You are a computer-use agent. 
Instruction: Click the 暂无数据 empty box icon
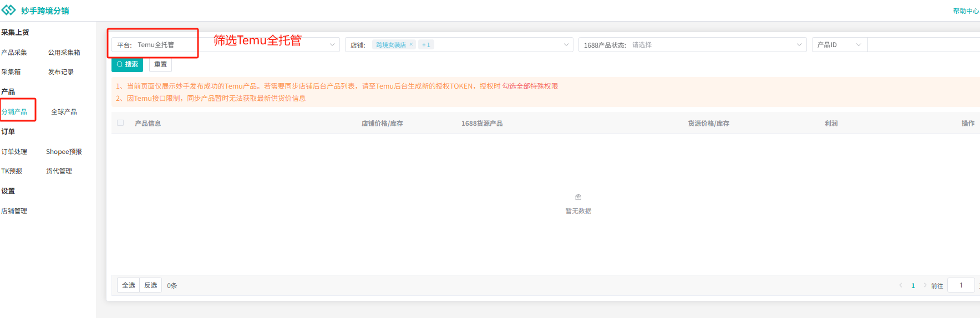tap(578, 197)
